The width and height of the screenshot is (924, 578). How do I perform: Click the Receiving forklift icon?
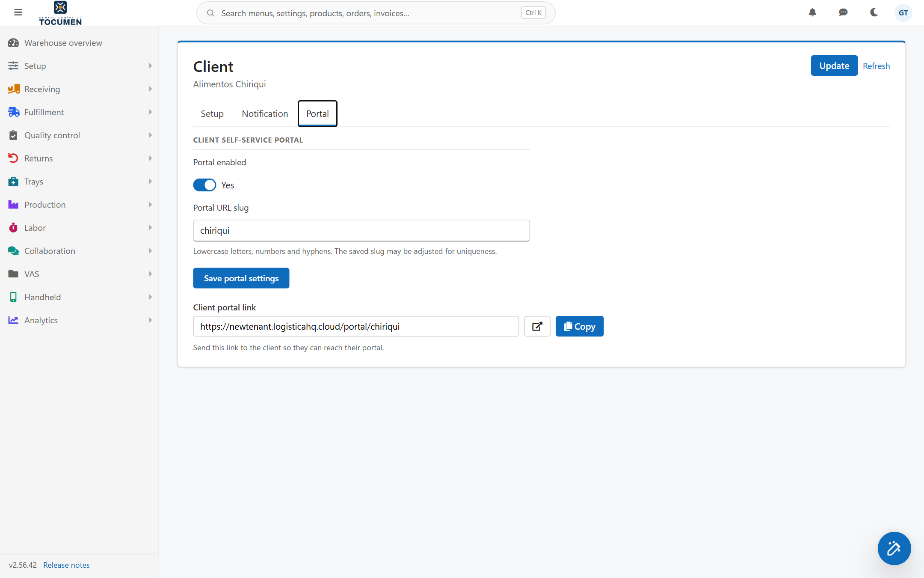[14, 89]
